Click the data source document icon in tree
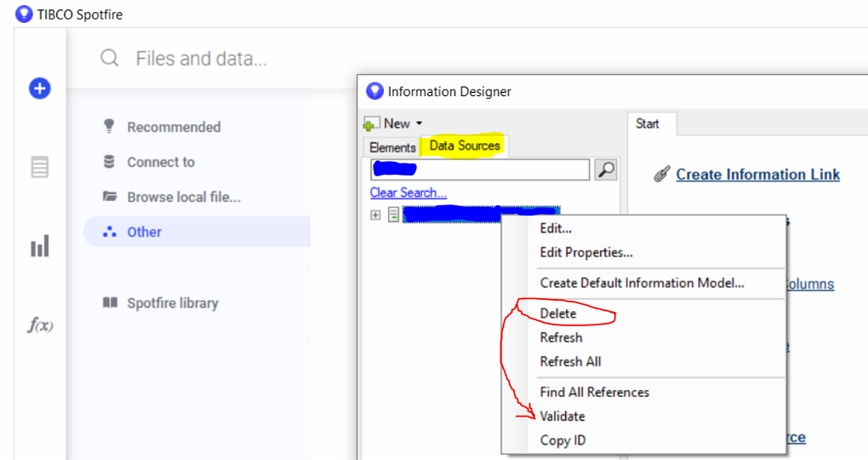This screenshot has height=460, width=868. pyautogui.click(x=393, y=215)
